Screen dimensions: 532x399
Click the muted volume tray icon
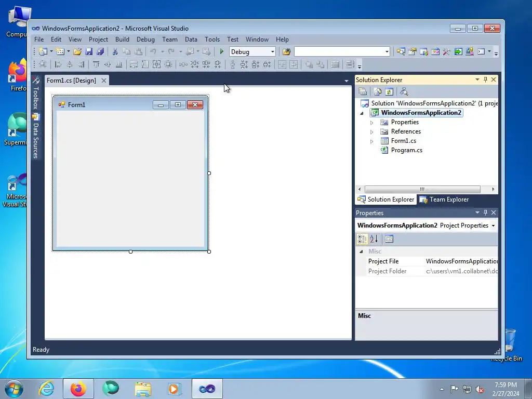click(x=480, y=389)
